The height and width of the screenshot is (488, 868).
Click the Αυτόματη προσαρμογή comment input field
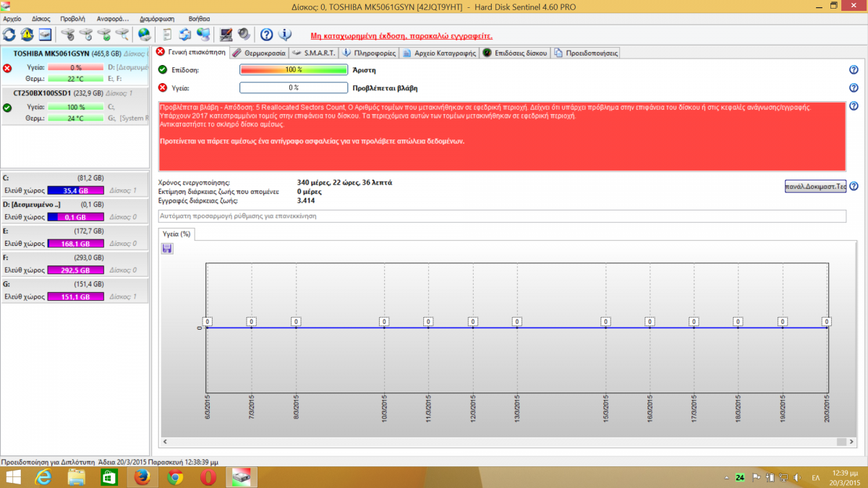coord(502,216)
